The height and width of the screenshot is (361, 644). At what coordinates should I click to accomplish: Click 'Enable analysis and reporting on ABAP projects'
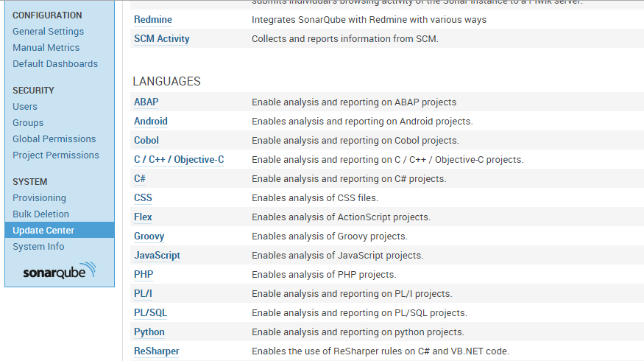tap(354, 102)
